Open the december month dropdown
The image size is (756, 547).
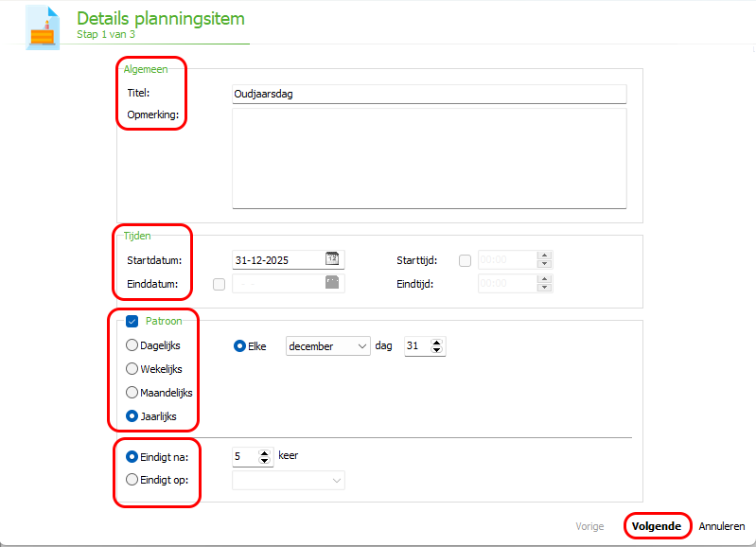coord(328,346)
